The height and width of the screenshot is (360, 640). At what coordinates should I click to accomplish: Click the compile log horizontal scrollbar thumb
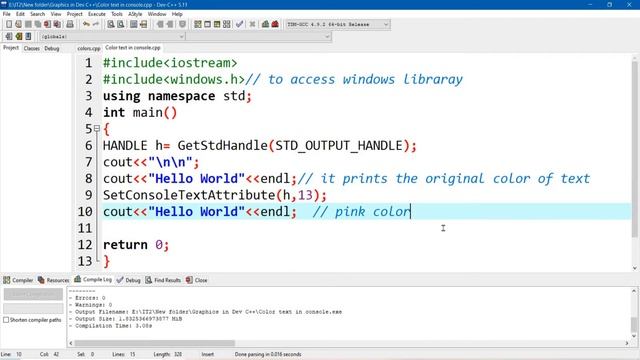154,343
